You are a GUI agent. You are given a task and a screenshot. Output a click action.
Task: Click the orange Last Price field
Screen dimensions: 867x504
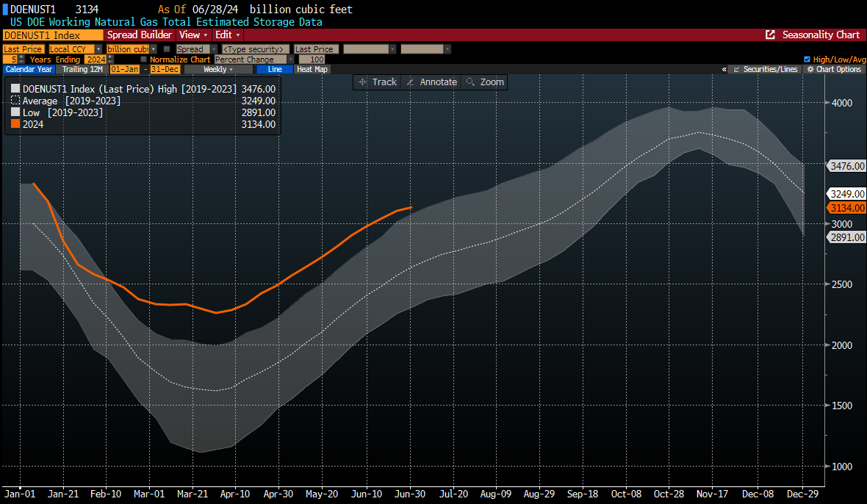pos(24,49)
